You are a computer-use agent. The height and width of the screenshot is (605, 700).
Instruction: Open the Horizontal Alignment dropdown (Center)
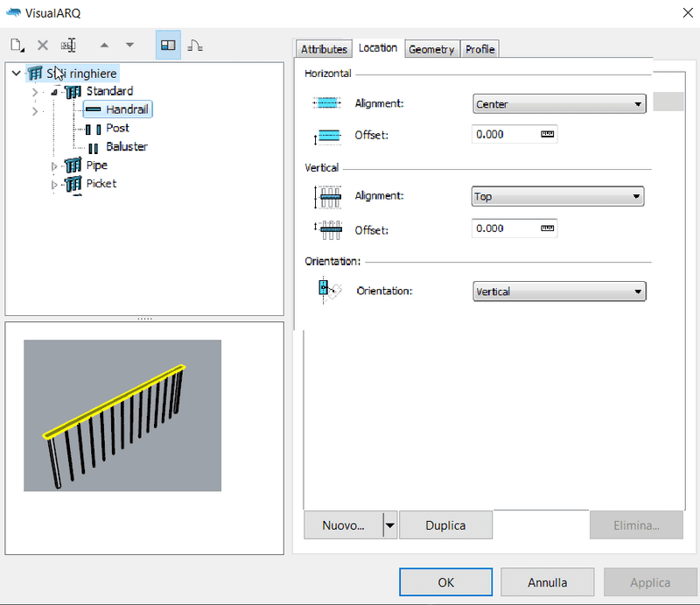point(559,104)
